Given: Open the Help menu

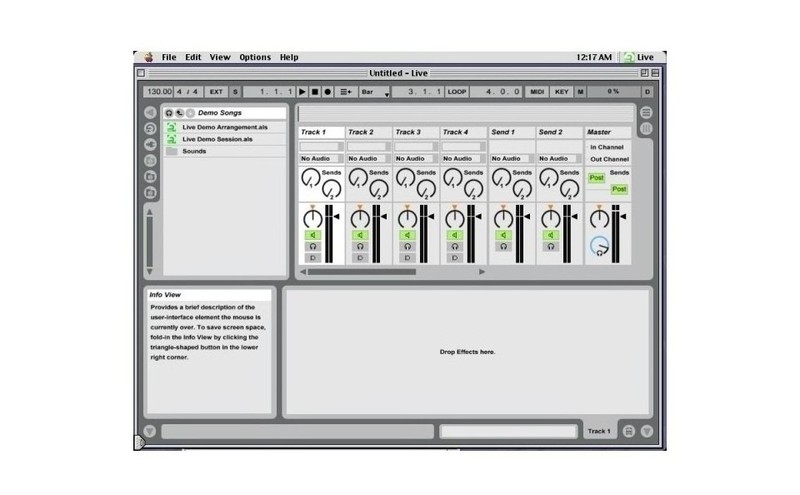Looking at the screenshot, I should pos(289,57).
